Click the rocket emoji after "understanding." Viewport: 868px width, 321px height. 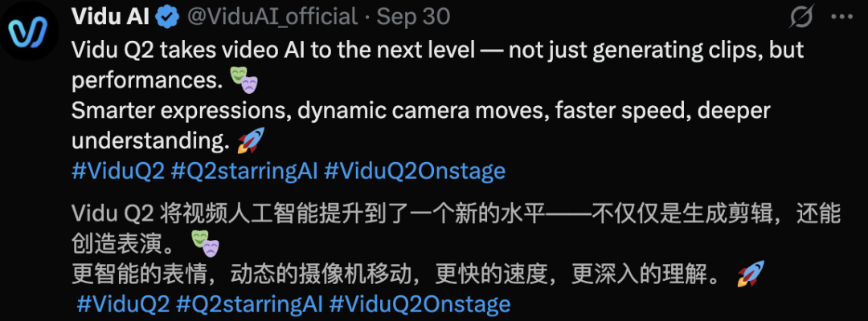[x=250, y=141]
